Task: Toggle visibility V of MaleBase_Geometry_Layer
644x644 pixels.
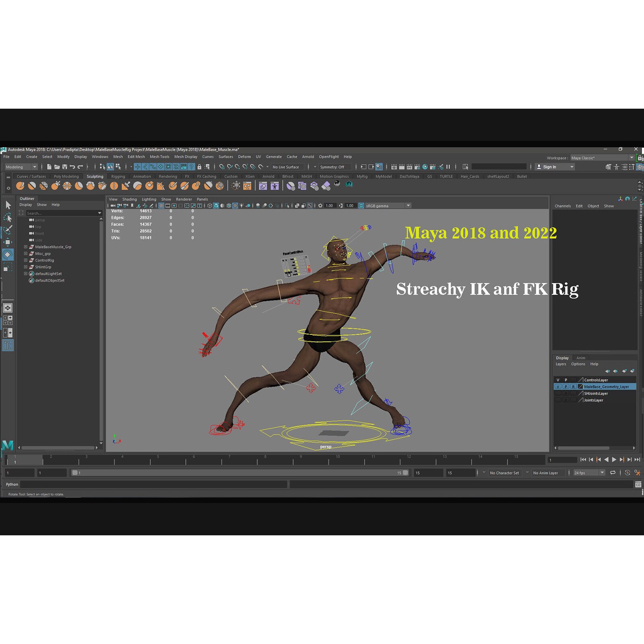Action: click(558, 387)
